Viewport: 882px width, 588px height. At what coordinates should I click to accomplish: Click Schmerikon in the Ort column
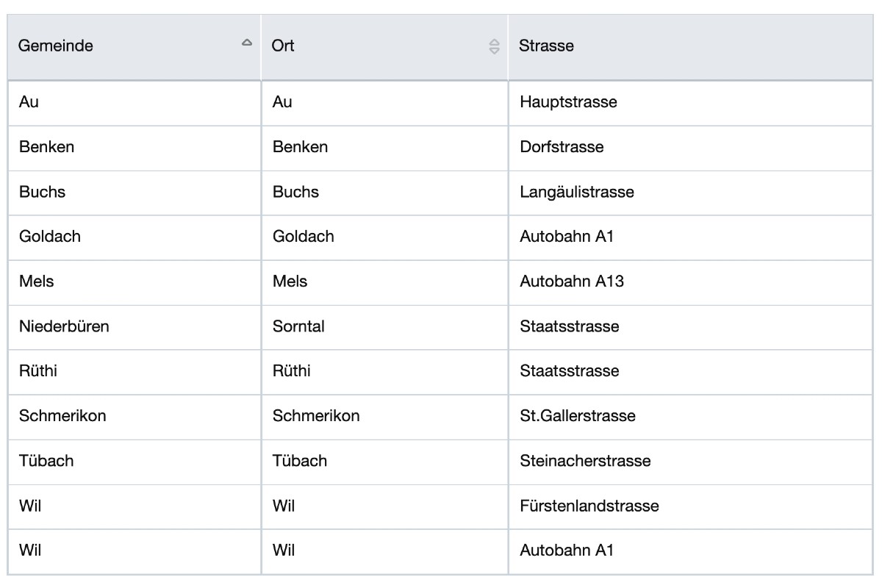pyautogui.click(x=316, y=416)
